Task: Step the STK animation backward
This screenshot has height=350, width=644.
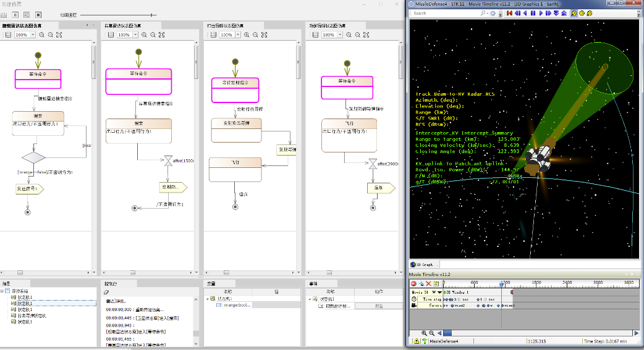Action: [518, 13]
